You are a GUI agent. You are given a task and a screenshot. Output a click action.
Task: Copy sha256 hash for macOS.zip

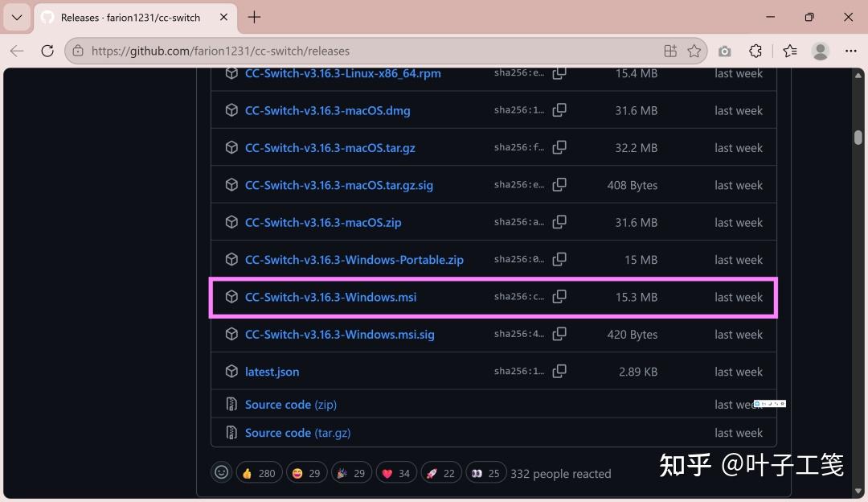559,221
